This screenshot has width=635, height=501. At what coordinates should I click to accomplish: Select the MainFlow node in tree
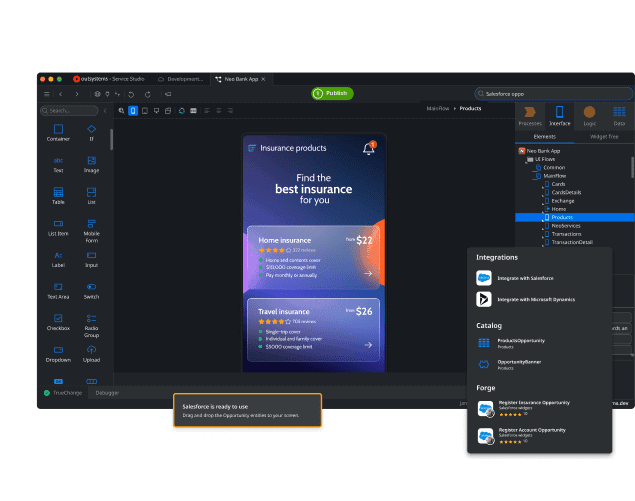coord(551,176)
